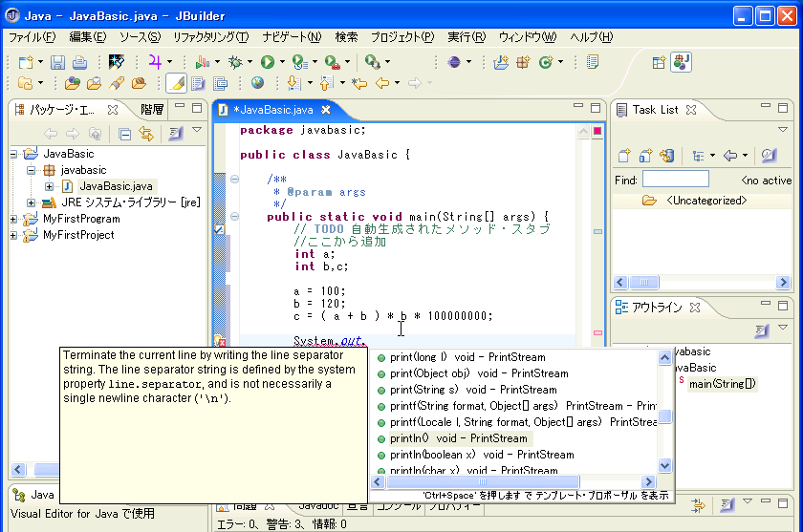The width and height of the screenshot is (803, 532).
Task: Click the green Run button in the toolbar
Action: click(268, 62)
